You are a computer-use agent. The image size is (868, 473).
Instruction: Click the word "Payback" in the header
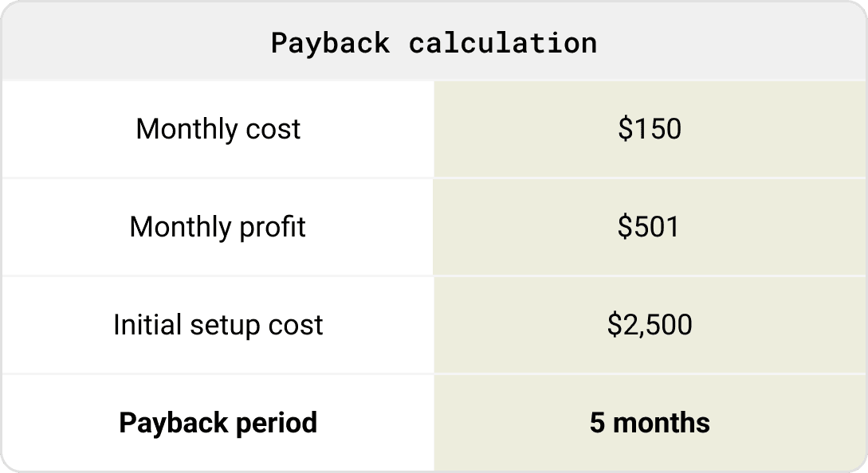click(330, 42)
